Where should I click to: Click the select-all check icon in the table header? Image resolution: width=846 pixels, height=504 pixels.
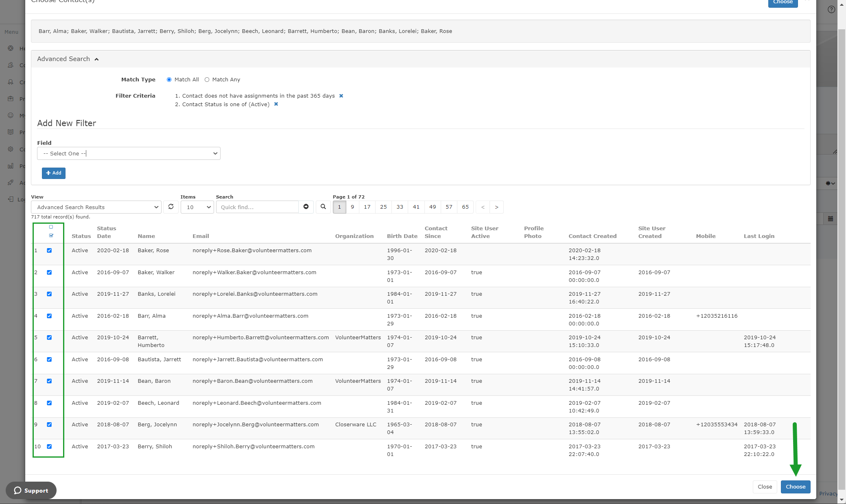click(x=51, y=236)
